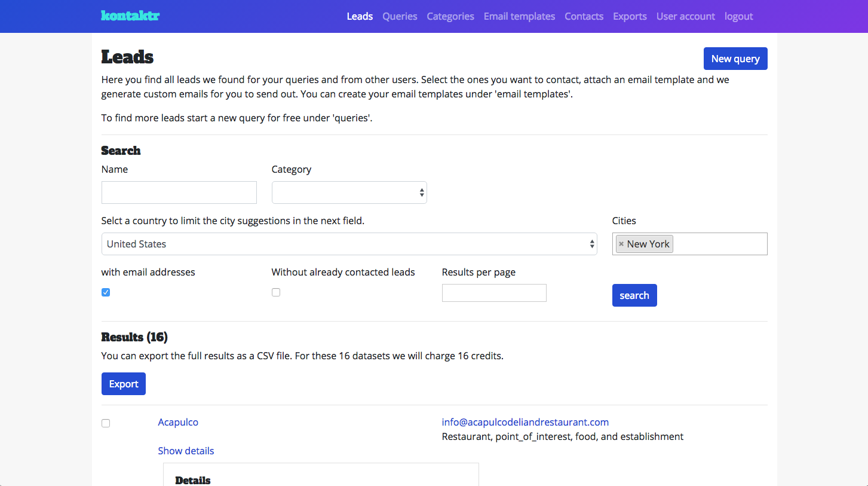The width and height of the screenshot is (868, 486).
Task: Click the Search section heading
Action: click(121, 151)
